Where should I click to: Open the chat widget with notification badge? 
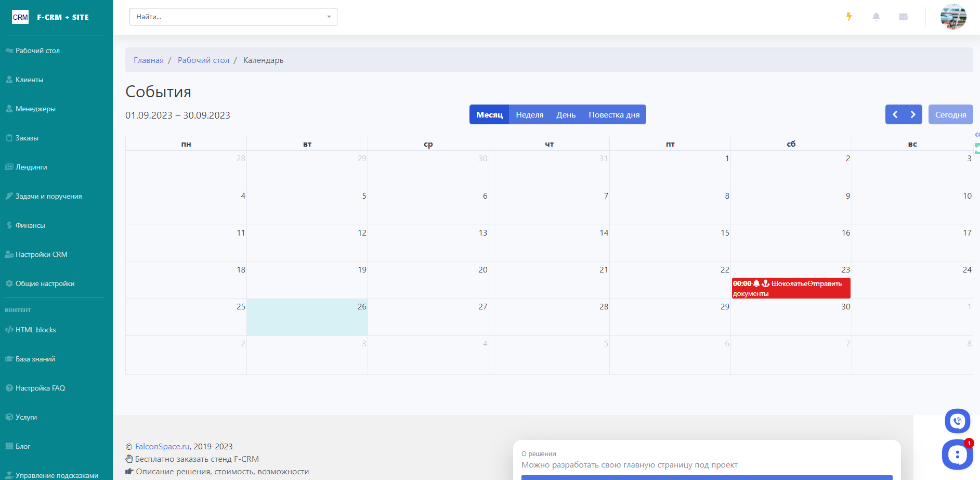point(957,455)
